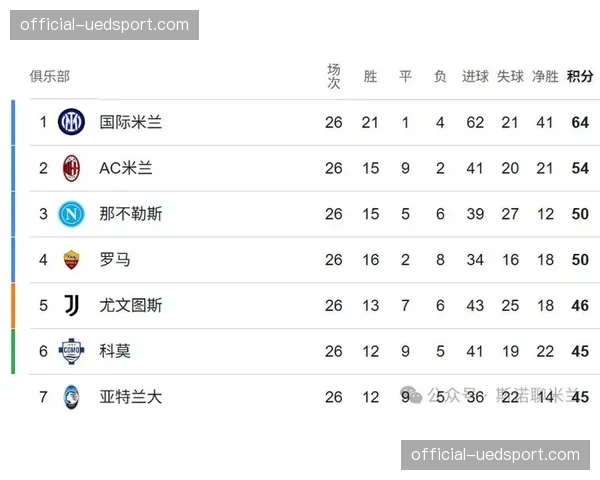Click the Roma club crest
This screenshot has height=480, width=600.
(x=72, y=259)
